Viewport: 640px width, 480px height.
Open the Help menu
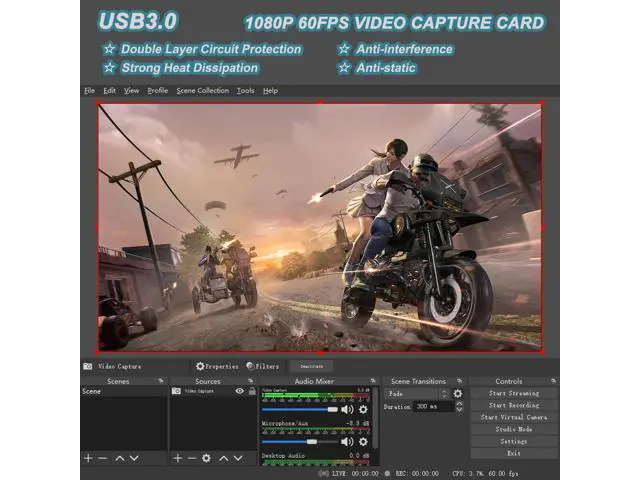pos(270,91)
